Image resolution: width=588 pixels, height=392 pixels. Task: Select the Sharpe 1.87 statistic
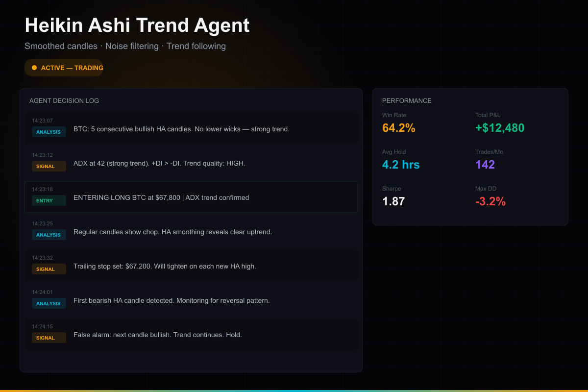393,201
